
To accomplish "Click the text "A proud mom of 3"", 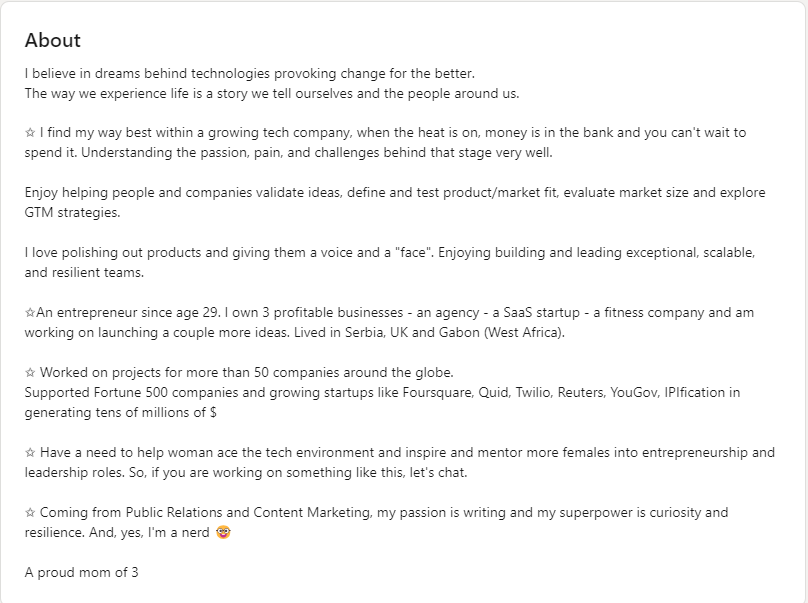I will coord(81,573).
